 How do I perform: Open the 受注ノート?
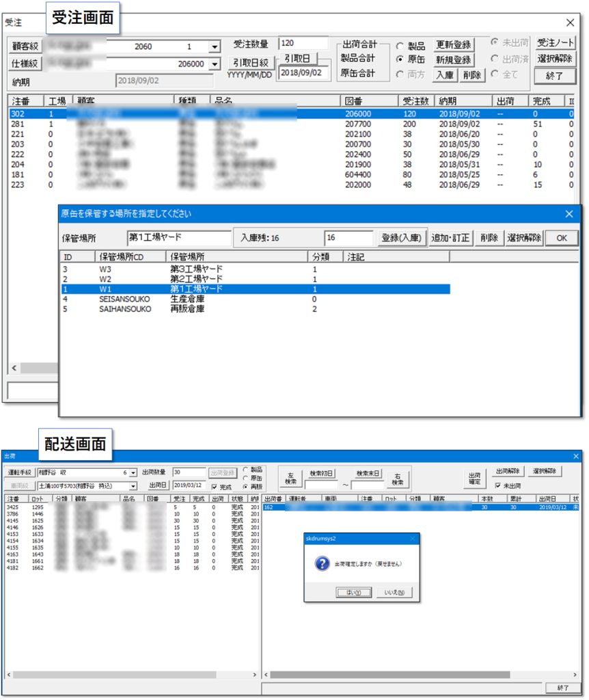(x=556, y=43)
